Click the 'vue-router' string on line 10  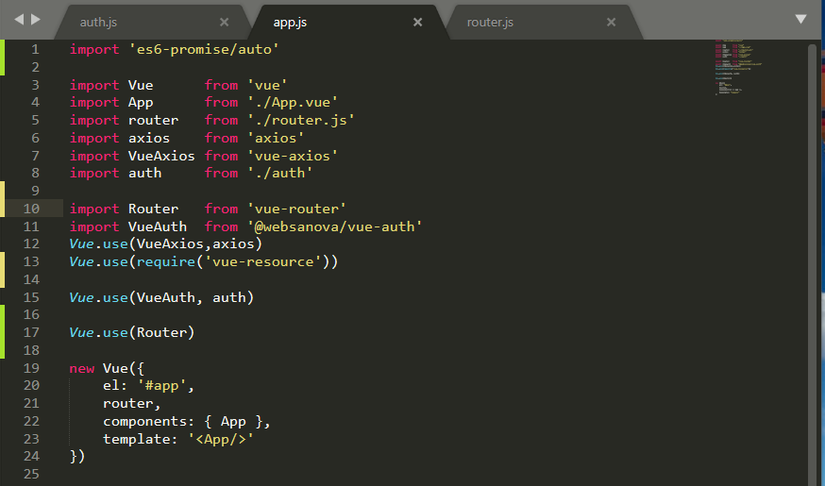297,209
